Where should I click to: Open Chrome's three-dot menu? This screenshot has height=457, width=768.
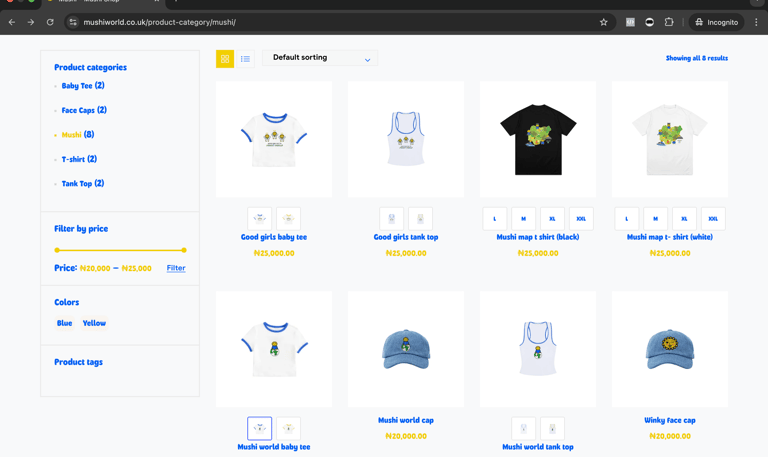[756, 22]
